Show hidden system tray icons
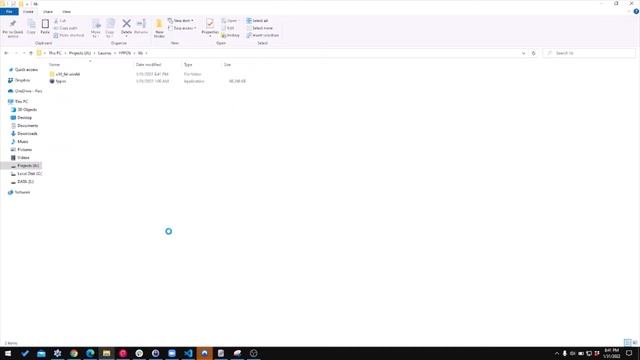Image resolution: width=640 pixels, height=360 pixels. (x=557, y=353)
